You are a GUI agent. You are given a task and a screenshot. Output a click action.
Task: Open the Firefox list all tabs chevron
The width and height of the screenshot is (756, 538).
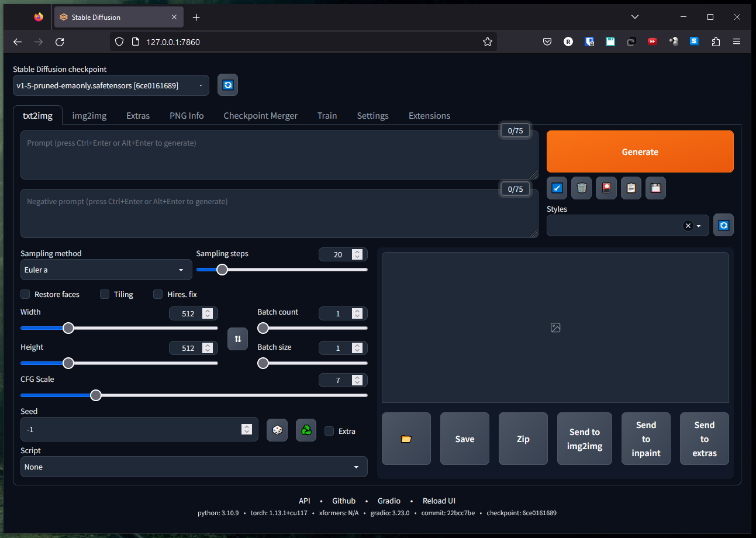point(635,17)
